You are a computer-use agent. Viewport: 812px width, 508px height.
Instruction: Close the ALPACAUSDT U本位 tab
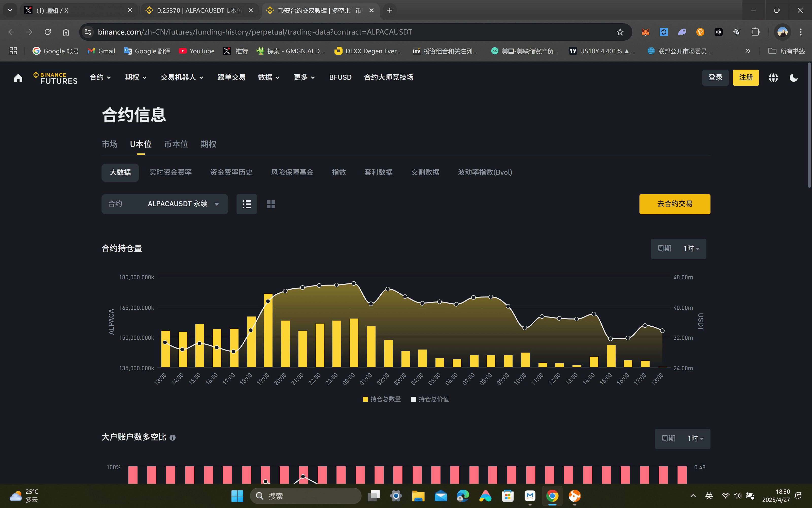click(x=251, y=10)
